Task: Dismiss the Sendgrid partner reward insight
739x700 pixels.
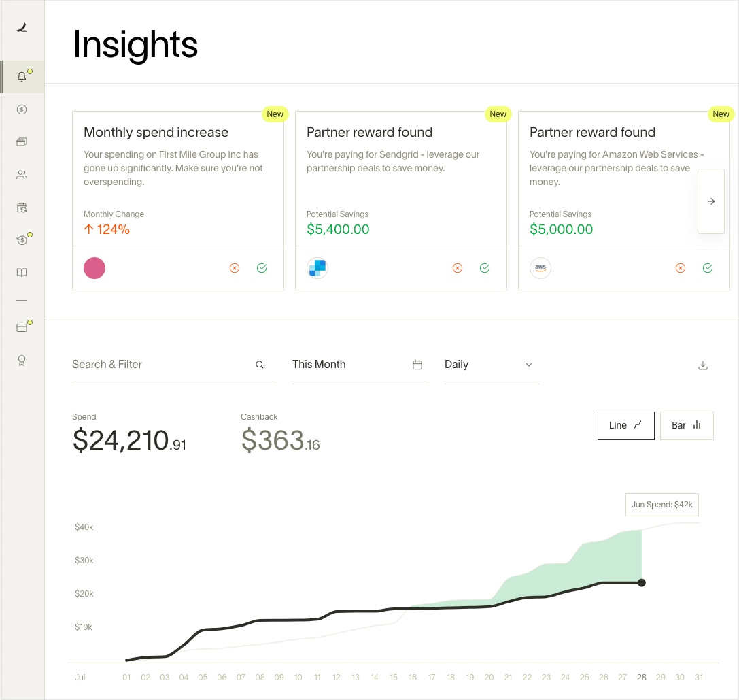Action: click(457, 269)
